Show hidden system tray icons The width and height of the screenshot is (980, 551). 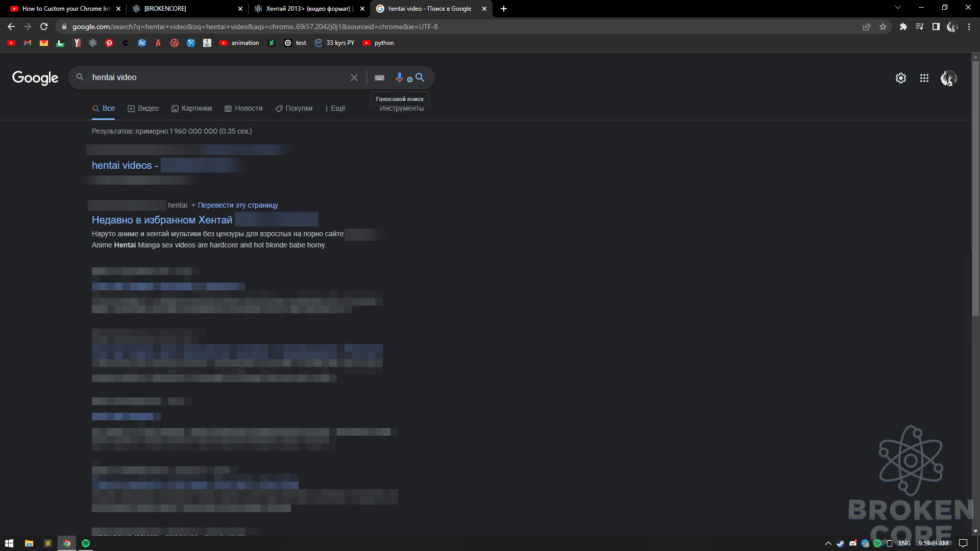(x=828, y=543)
